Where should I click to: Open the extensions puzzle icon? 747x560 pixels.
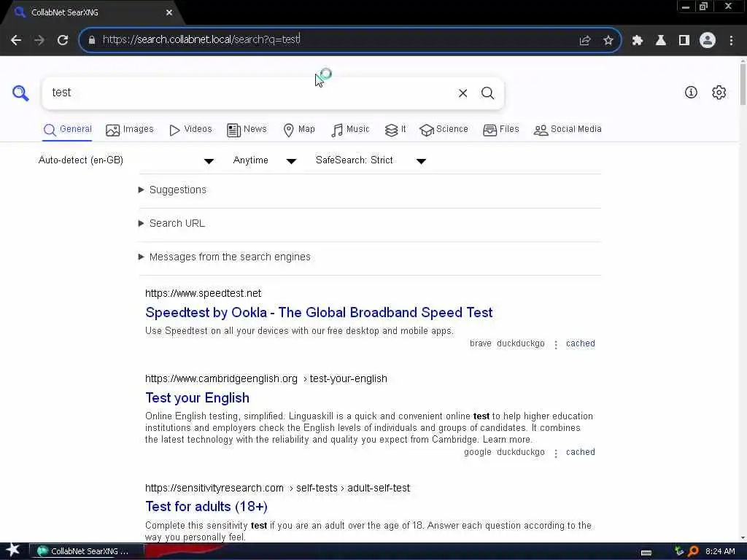638,40
